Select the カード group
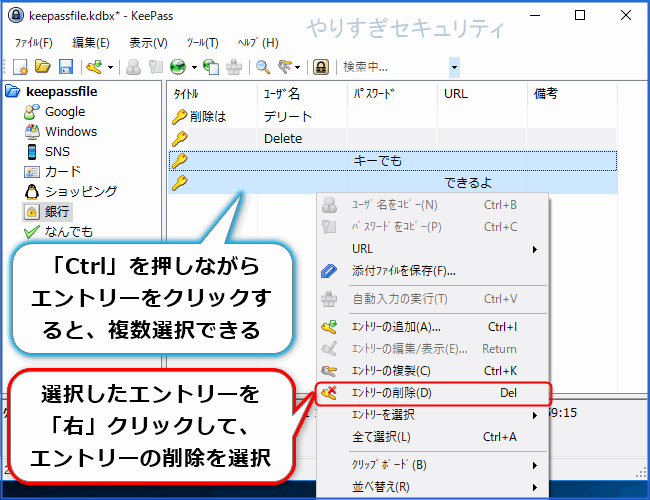Viewport: 650px width, 500px height. tap(63, 171)
